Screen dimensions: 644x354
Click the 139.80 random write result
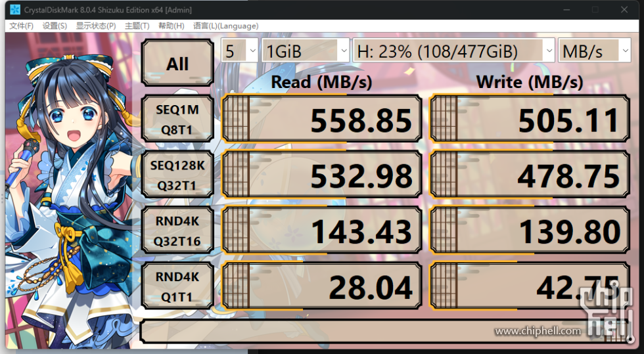[x=530, y=231]
